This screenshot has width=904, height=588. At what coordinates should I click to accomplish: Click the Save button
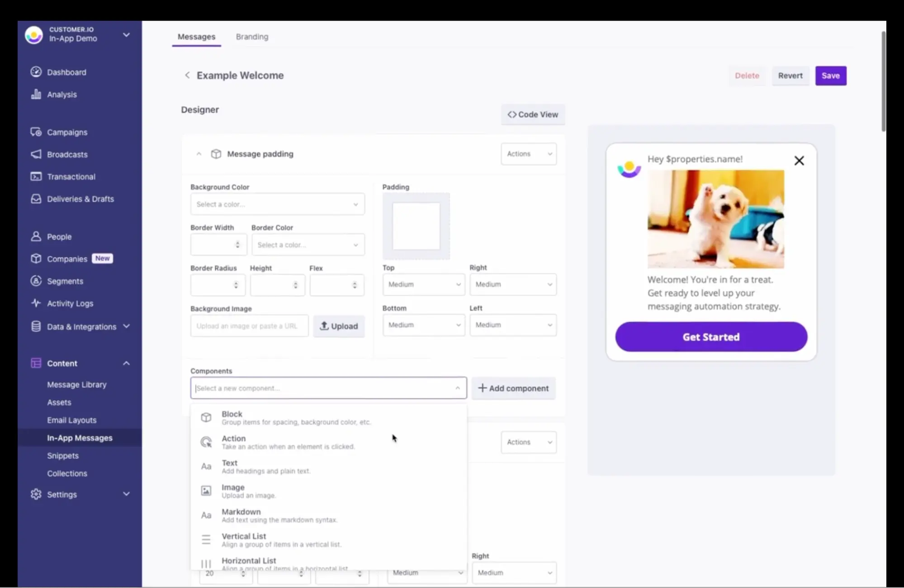pyautogui.click(x=830, y=75)
